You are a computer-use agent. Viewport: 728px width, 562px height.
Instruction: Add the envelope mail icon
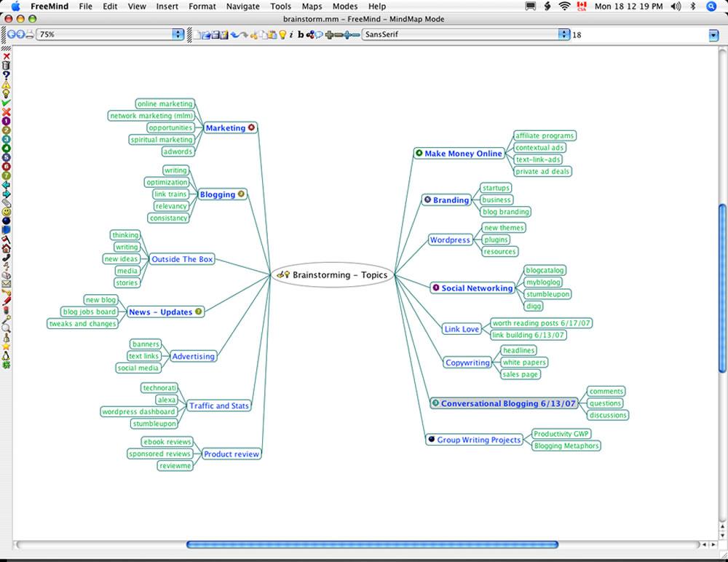pyautogui.click(x=6, y=283)
